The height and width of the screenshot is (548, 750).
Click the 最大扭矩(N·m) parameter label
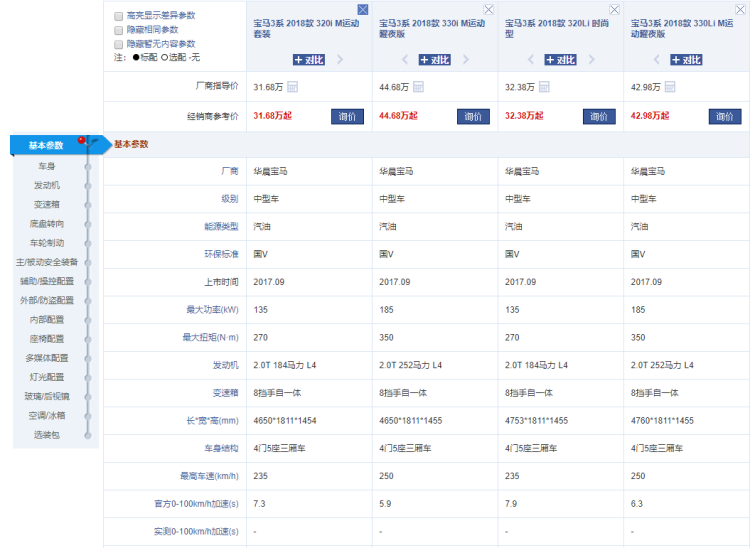click(x=210, y=337)
